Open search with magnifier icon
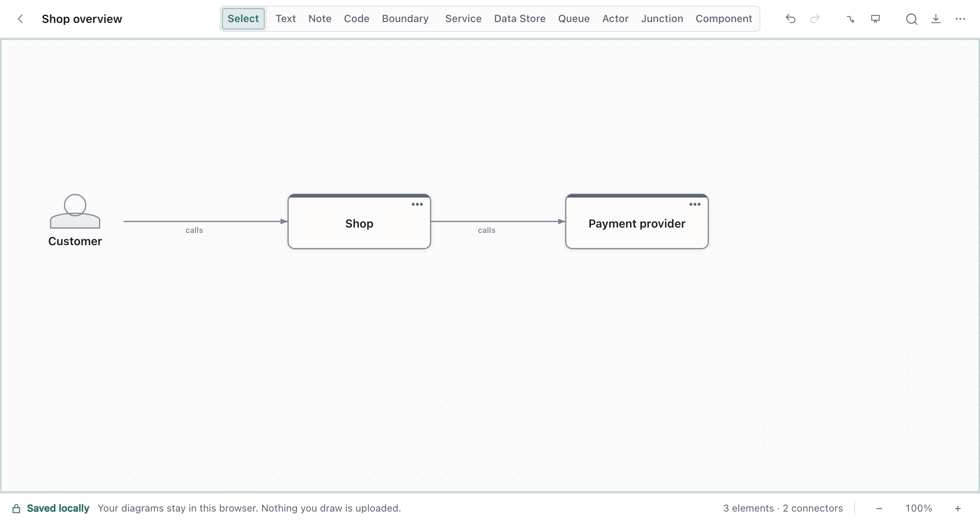This screenshot has height=523, width=980. coord(911,19)
